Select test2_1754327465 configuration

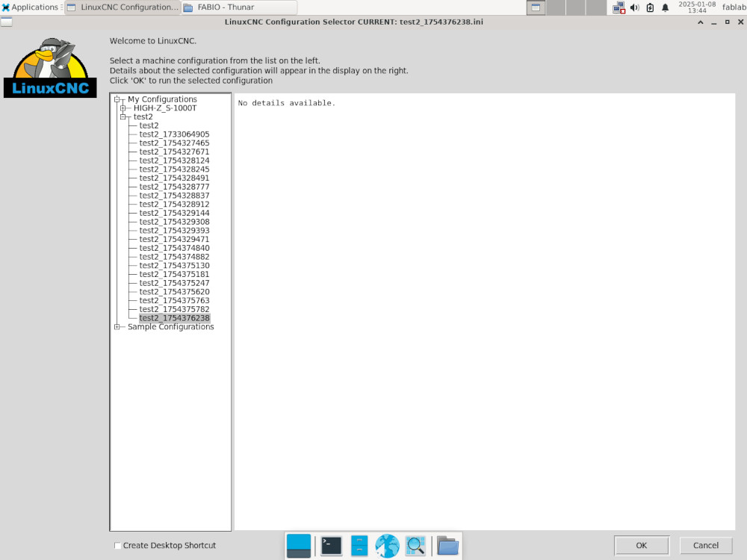point(174,143)
